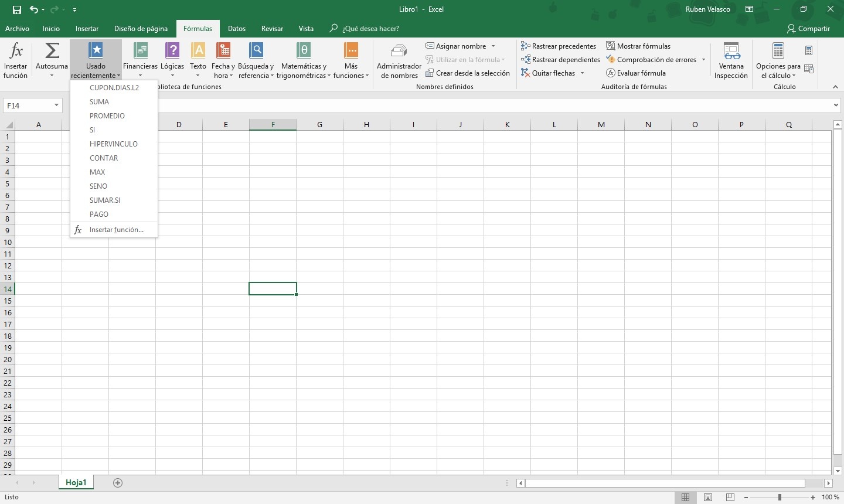This screenshot has height=504, width=844.
Task: Choose Insertar función... menu entry
Action: [x=114, y=230]
